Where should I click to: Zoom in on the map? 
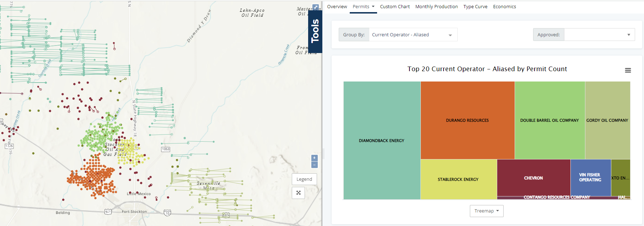click(x=314, y=158)
